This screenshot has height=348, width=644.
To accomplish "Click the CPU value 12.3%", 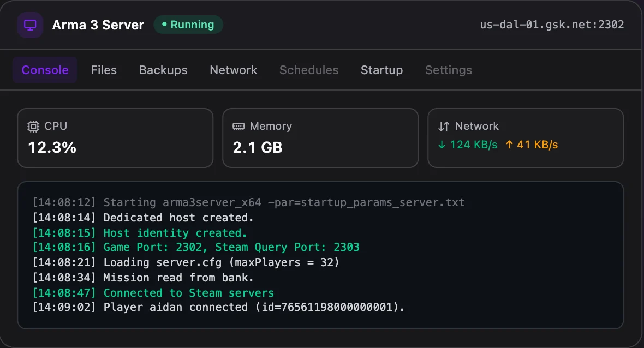I will tap(52, 148).
